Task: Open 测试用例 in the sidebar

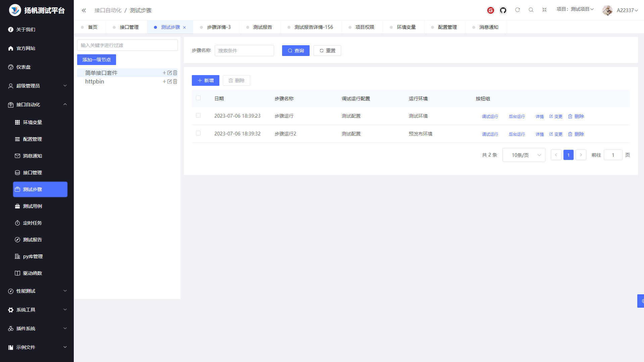Action: 33,206
